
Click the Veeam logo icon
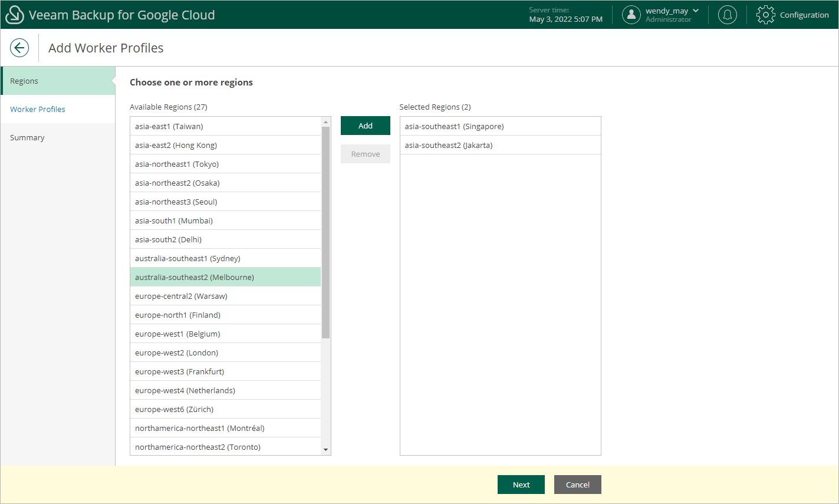pyautogui.click(x=14, y=15)
